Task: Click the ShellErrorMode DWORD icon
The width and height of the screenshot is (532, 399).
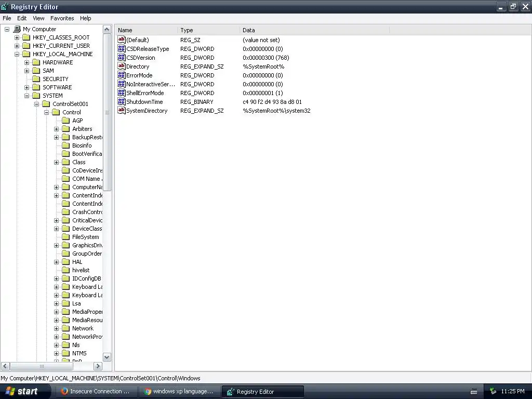Action: (x=122, y=92)
